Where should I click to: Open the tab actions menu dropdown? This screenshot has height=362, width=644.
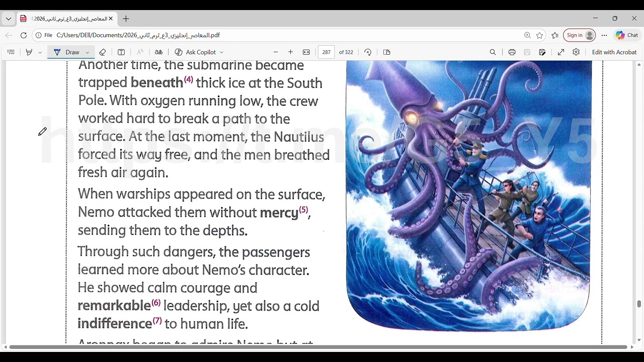[x=9, y=19]
